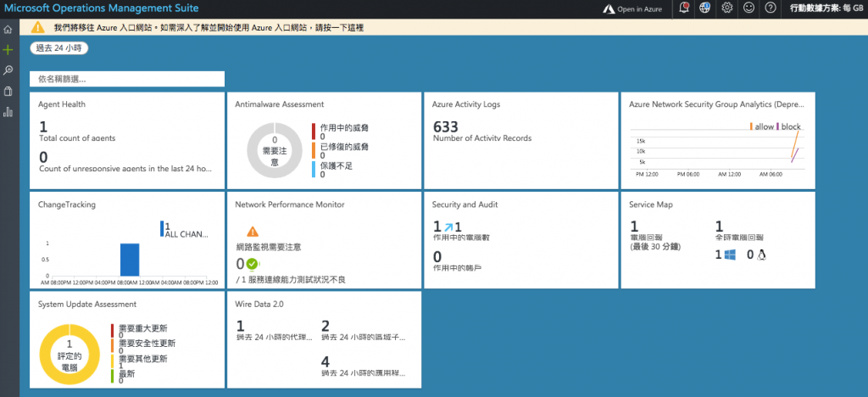Open Log Search magnifier icon in sidebar

pos(8,70)
